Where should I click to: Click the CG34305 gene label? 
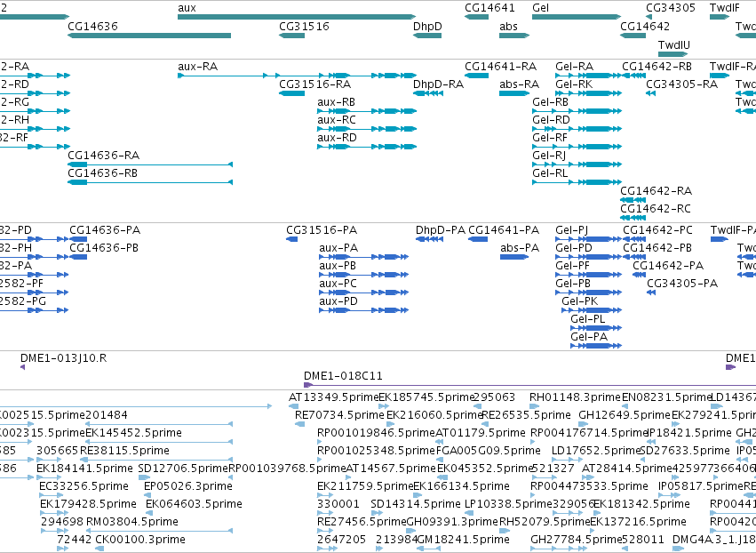(670, 8)
